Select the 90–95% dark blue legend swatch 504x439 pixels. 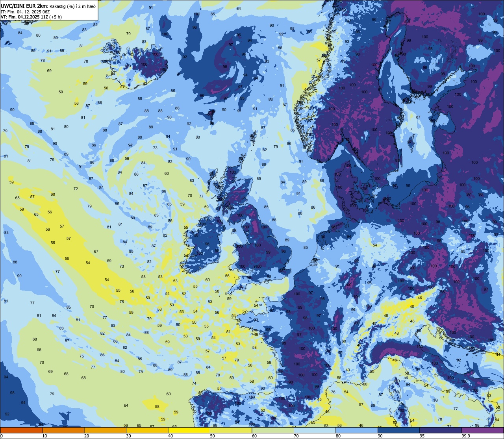point(398,430)
